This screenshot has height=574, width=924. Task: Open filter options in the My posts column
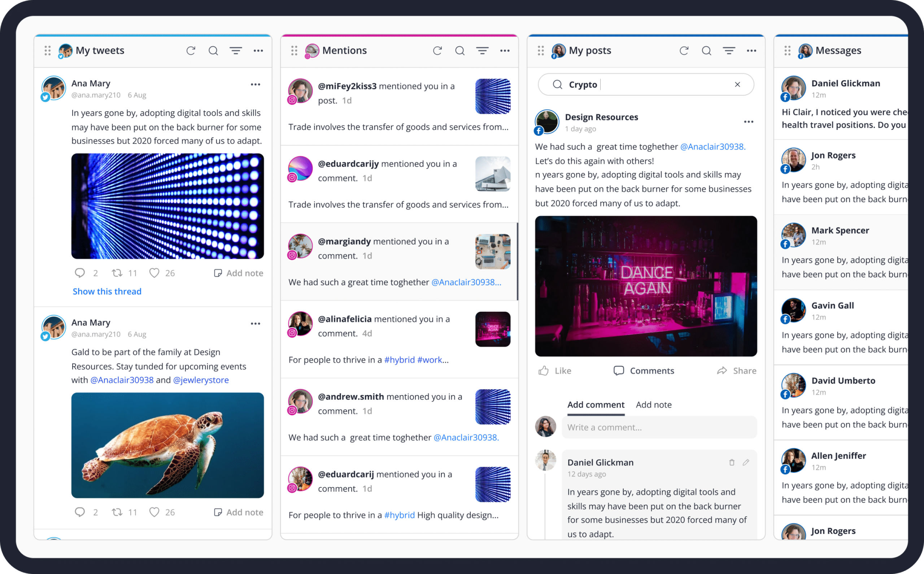729,51
